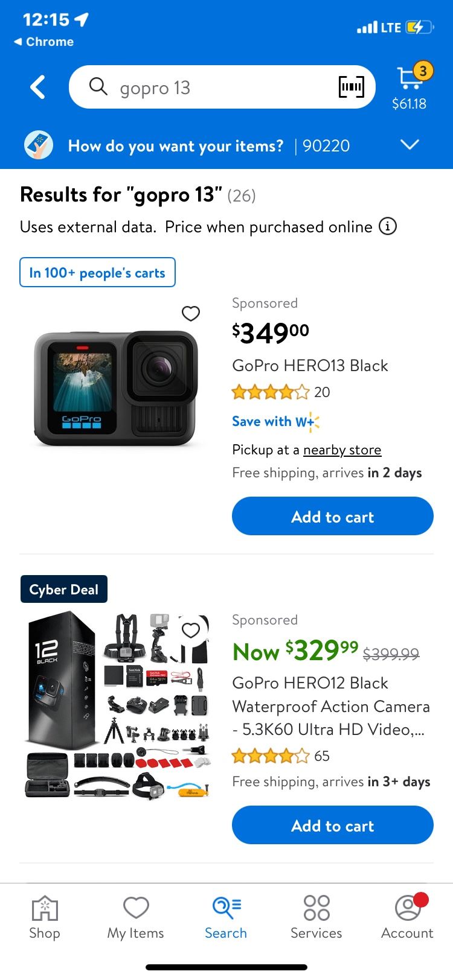Tap the Services icon

pyautogui.click(x=316, y=916)
